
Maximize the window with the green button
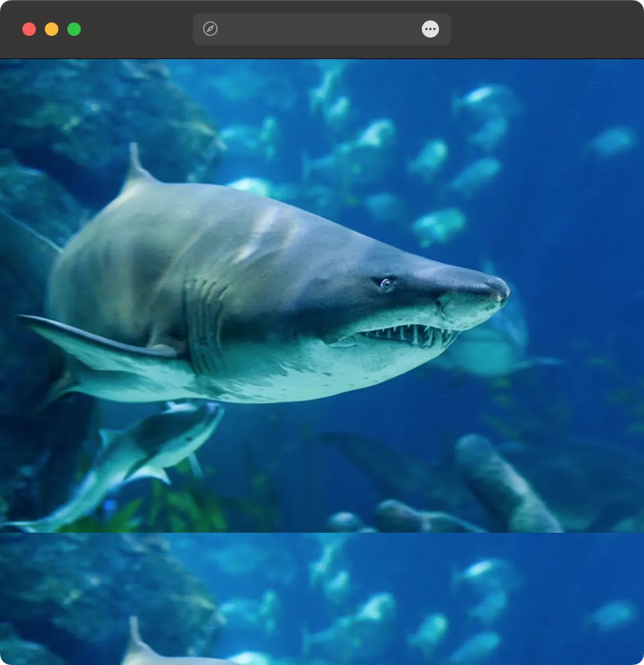pos(74,29)
